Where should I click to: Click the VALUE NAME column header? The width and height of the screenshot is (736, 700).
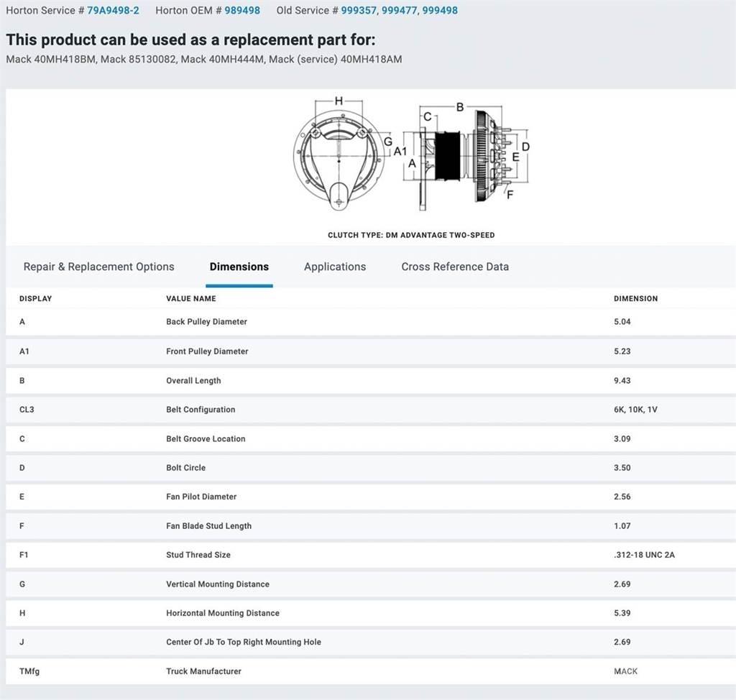[190, 298]
